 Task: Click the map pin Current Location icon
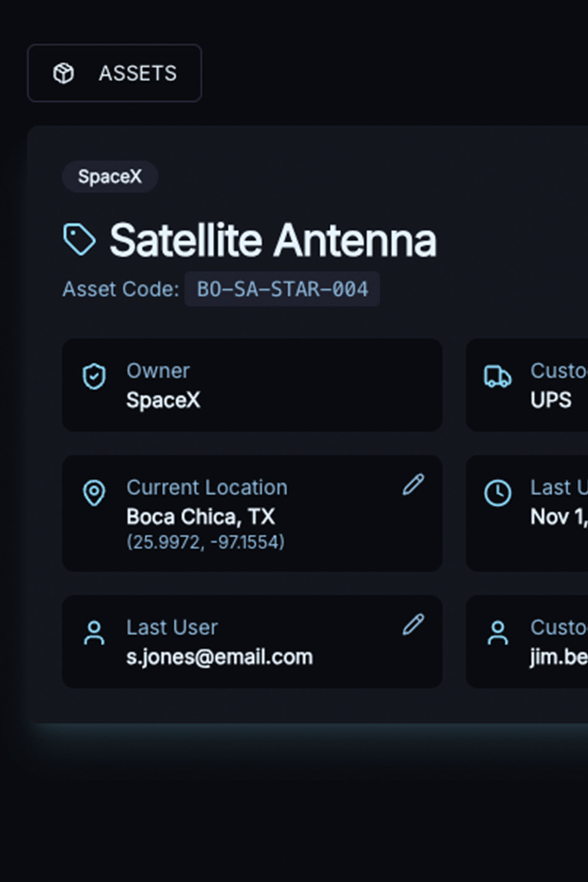point(94,492)
